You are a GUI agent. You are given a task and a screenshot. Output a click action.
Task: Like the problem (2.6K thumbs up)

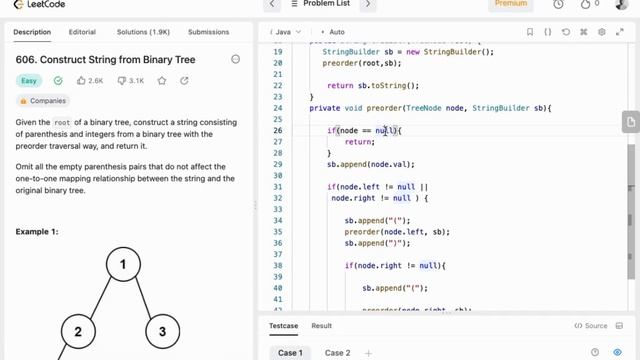(x=90, y=81)
